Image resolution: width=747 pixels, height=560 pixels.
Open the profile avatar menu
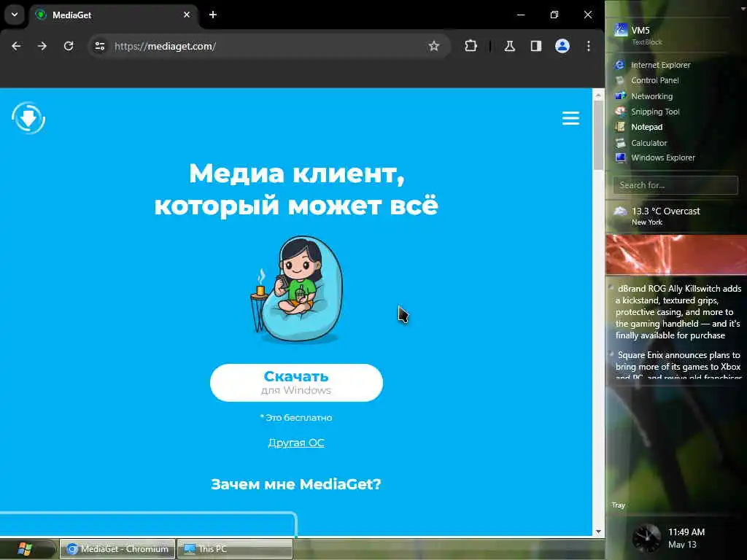[x=562, y=46]
